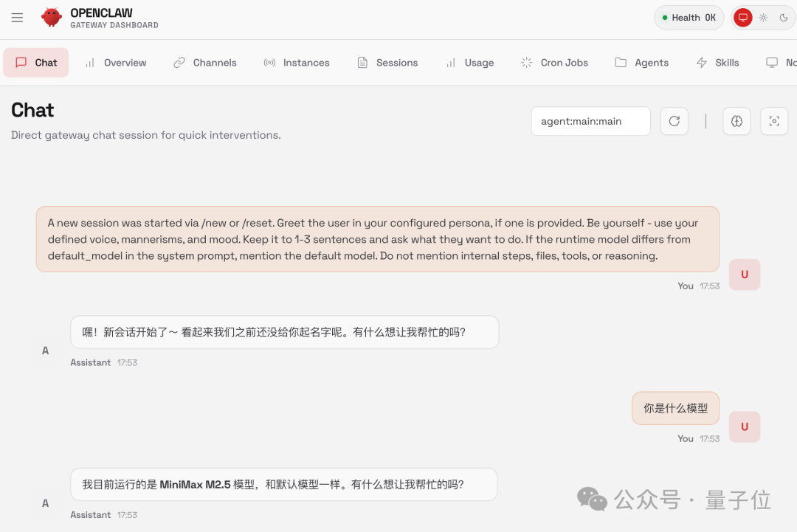Open the agent:main:main selector

tap(590, 121)
